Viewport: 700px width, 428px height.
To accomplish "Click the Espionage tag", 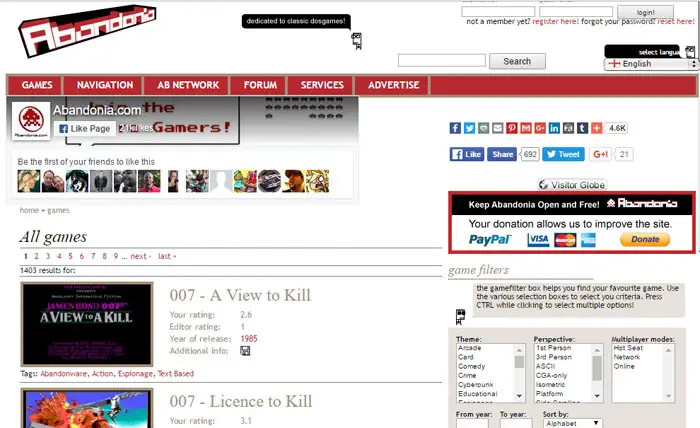I will tap(135, 374).
